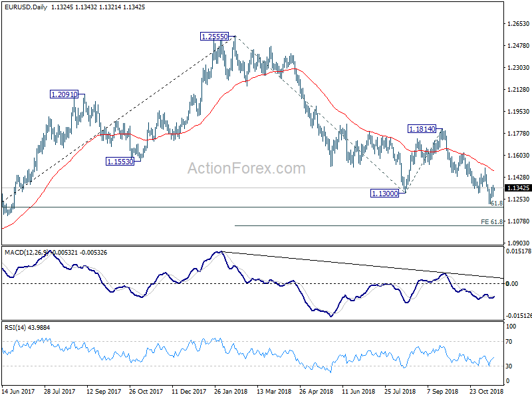Image resolution: width=532 pixels, height=399 pixels.
Task: Click the 1.18140 price label
Action: pos(422,129)
